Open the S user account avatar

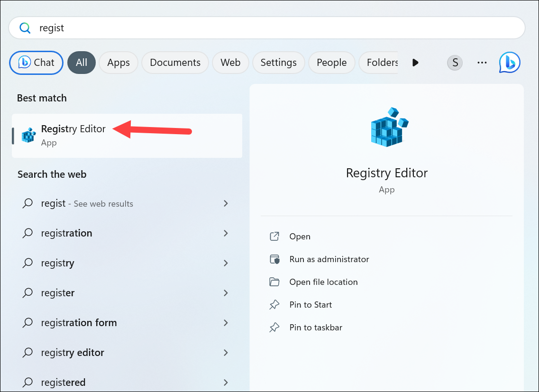(455, 63)
